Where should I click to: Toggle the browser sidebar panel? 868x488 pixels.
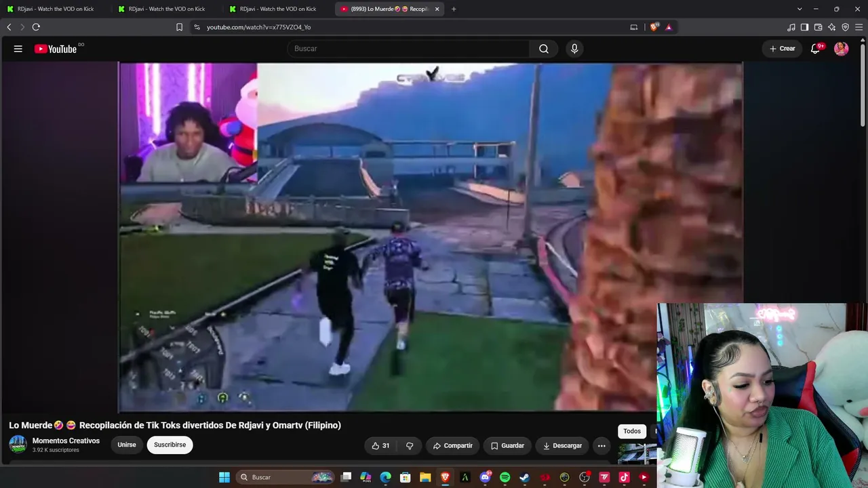(805, 27)
